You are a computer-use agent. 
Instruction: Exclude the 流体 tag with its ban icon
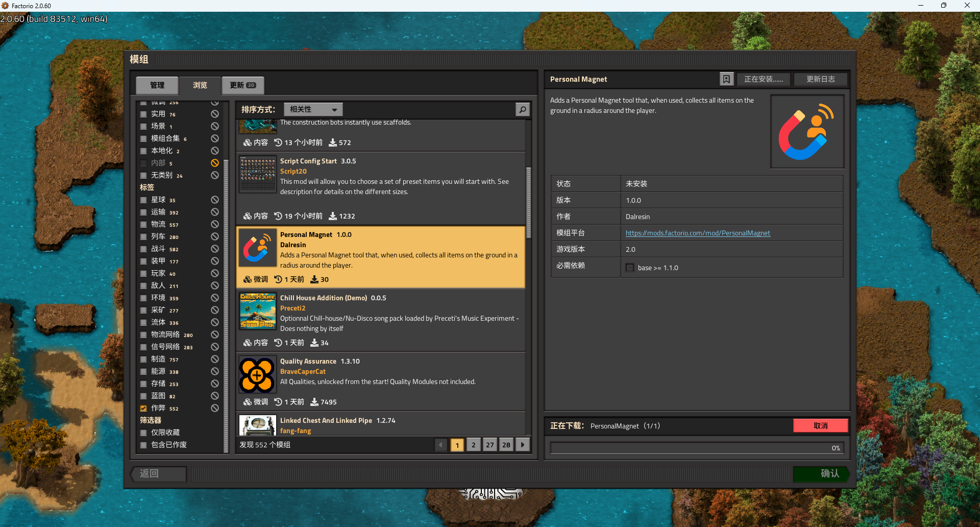[215, 322]
